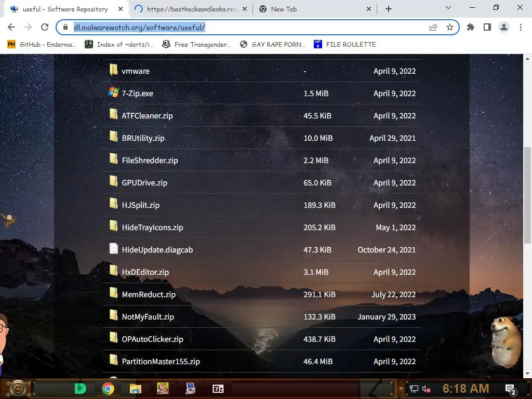Download BRUtility.zip

(143, 138)
